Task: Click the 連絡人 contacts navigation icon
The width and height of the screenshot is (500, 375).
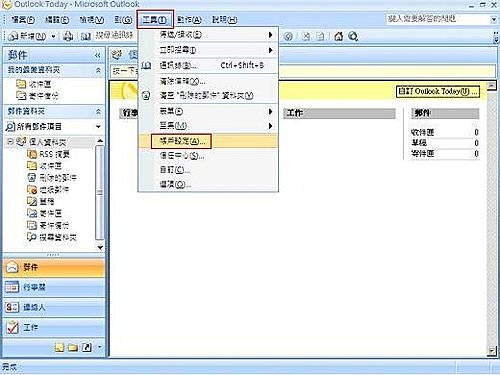Action: (x=12, y=307)
